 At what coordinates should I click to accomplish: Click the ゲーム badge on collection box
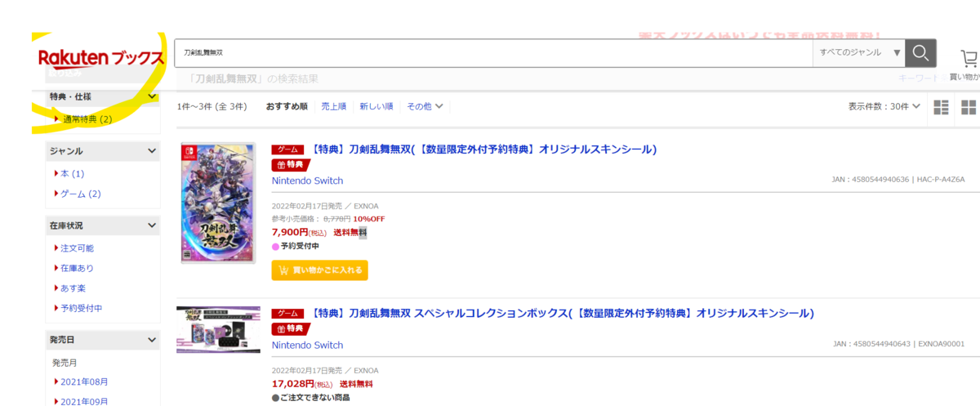click(x=288, y=314)
